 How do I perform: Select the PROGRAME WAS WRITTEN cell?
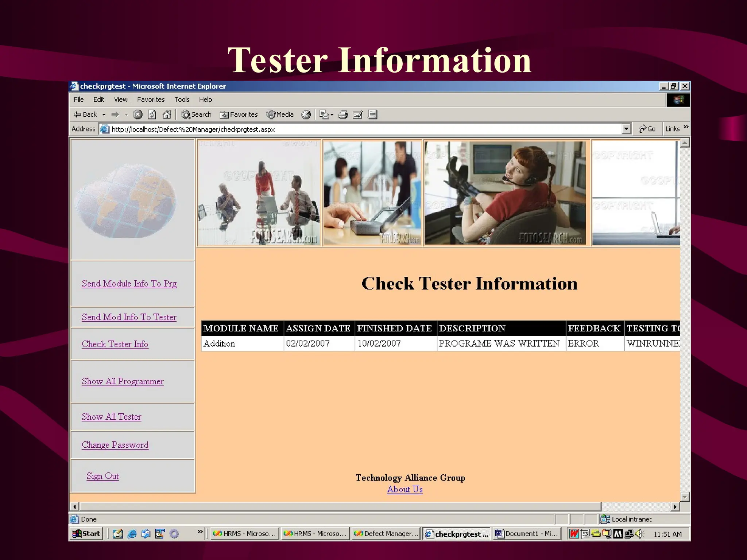tap(501, 343)
